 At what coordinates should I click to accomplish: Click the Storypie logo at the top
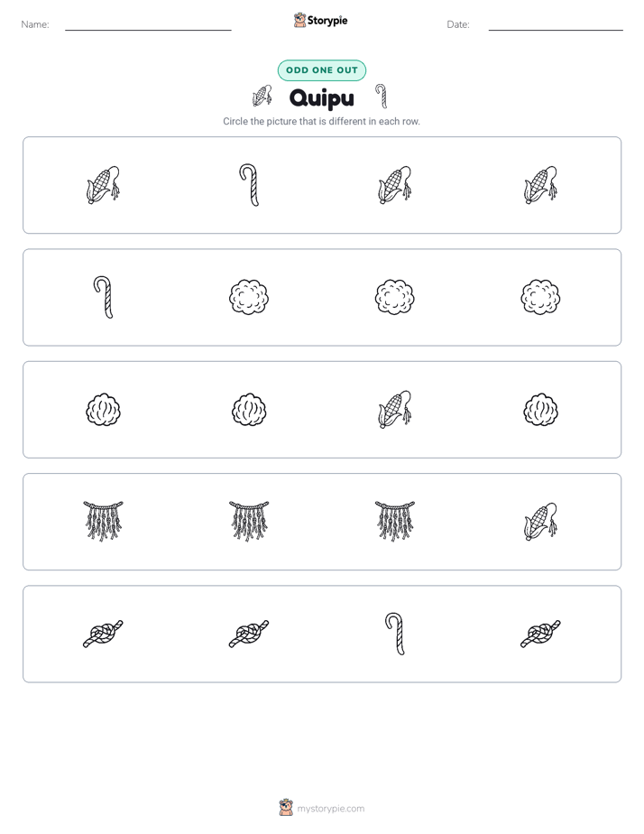click(320, 20)
